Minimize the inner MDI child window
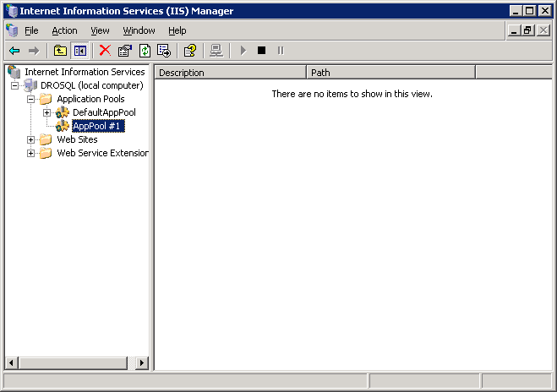Viewport: 557px width, 392px height. tap(513, 30)
